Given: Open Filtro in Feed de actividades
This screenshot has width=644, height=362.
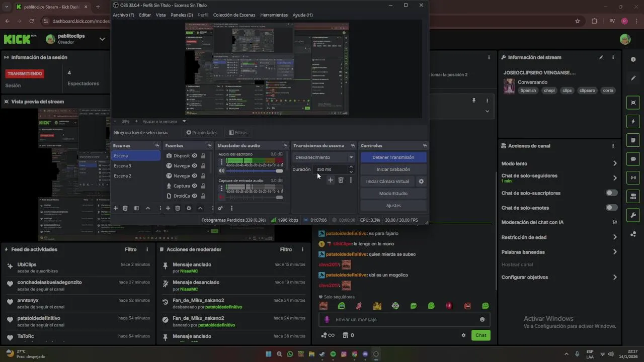Looking at the screenshot, I should point(130,249).
